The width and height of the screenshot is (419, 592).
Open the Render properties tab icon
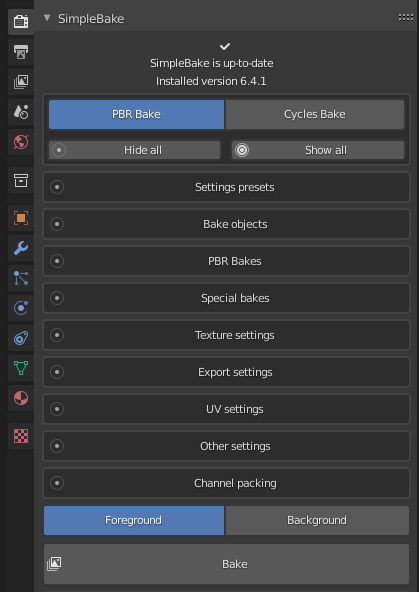(21, 21)
